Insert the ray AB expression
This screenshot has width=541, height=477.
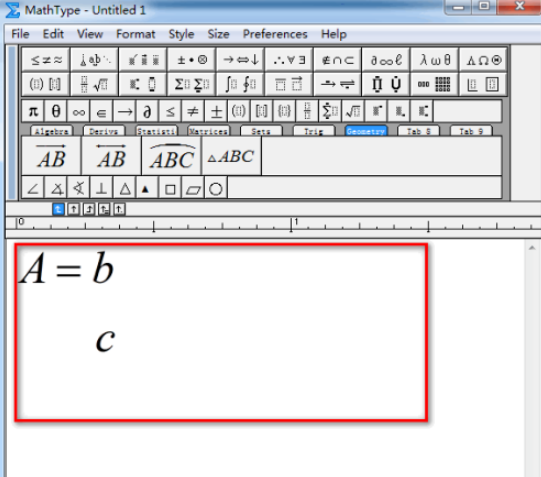tap(51, 156)
